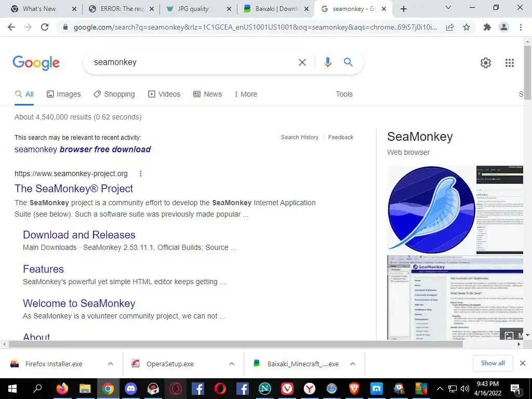Screen dimensions: 532x399
Task: Open three-dot menu beside seamonkey-project.org result
Action: point(140,174)
